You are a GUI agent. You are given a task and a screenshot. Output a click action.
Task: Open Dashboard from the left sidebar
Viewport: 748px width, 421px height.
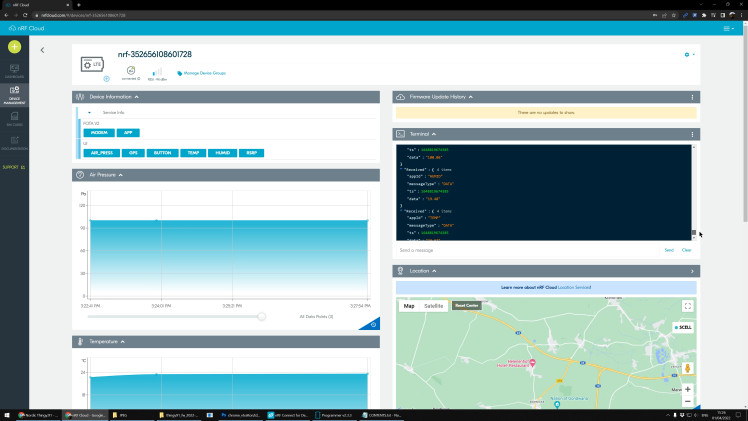[x=14, y=72]
